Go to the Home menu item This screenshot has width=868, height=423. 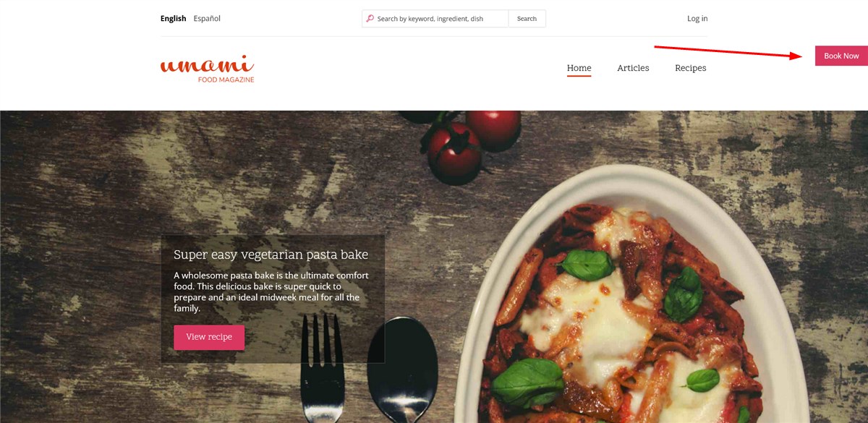579,68
